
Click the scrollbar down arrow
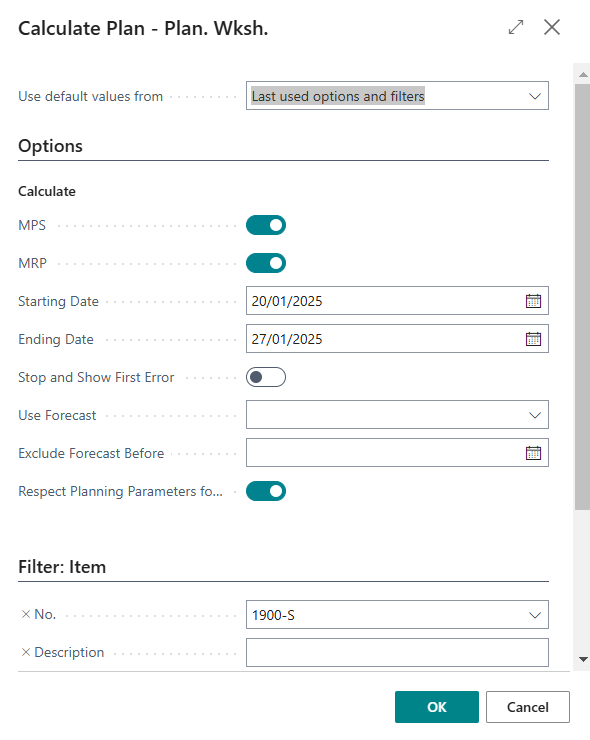coord(583,659)
